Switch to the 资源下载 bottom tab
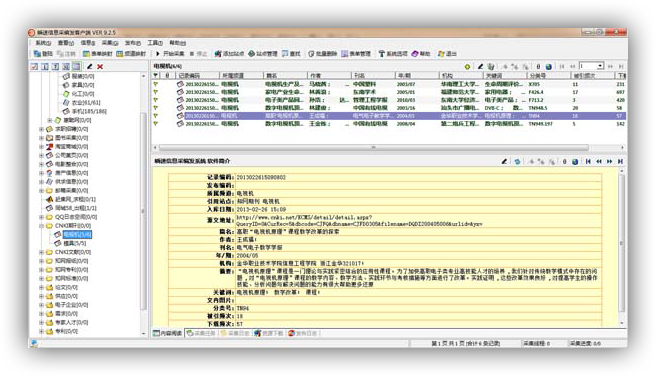The height and width of the screenshot is (376, 656). click(269, 333)
